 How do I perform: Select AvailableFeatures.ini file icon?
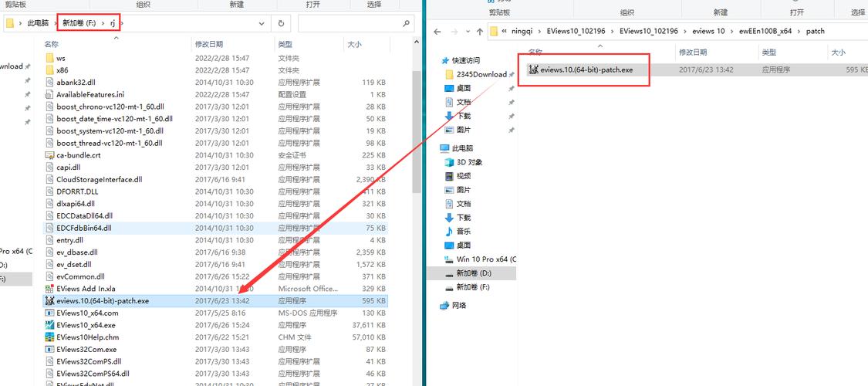[x=49, y=94]
